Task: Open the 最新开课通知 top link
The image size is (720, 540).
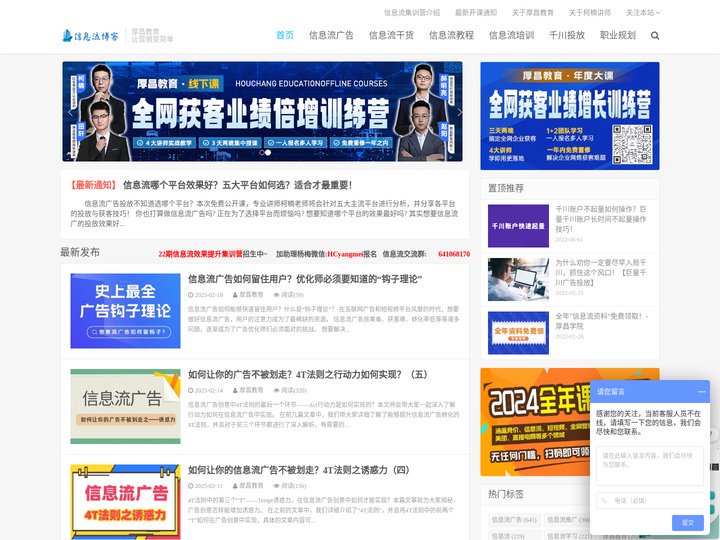Action: [476, 13]
